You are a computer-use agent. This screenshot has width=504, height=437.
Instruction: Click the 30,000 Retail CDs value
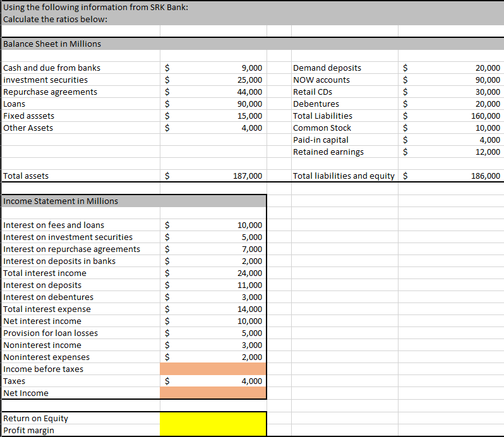[x=451, y=92]
